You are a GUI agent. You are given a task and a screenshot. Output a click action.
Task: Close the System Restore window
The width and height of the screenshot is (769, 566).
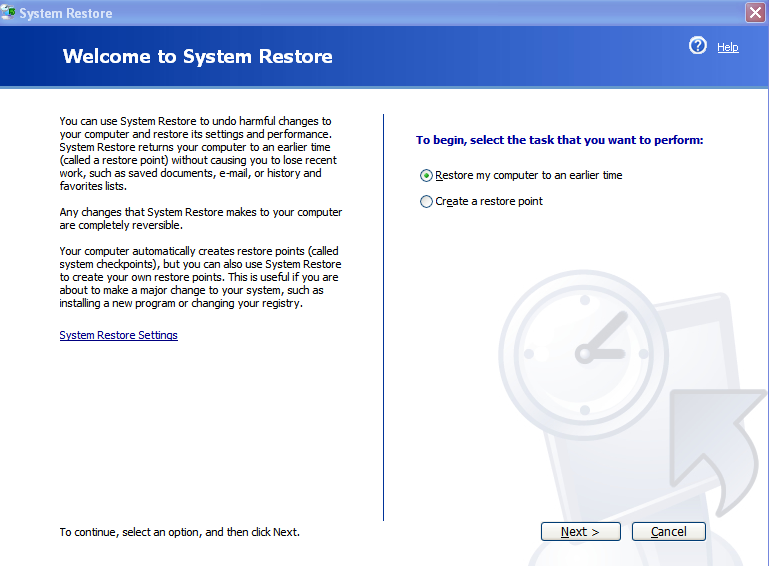point(755,13)
